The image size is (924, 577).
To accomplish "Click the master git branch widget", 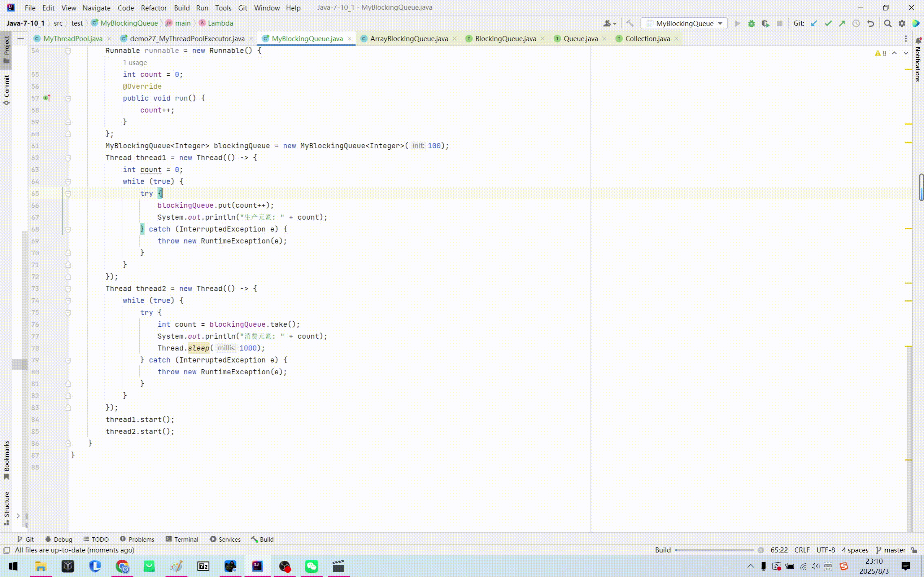I will point(890,550).
